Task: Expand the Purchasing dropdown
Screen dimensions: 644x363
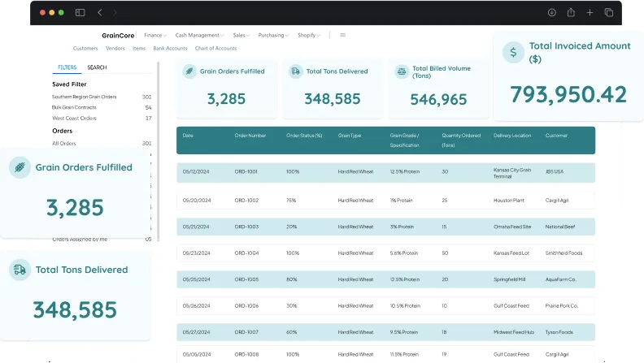Action: point(273,35)
